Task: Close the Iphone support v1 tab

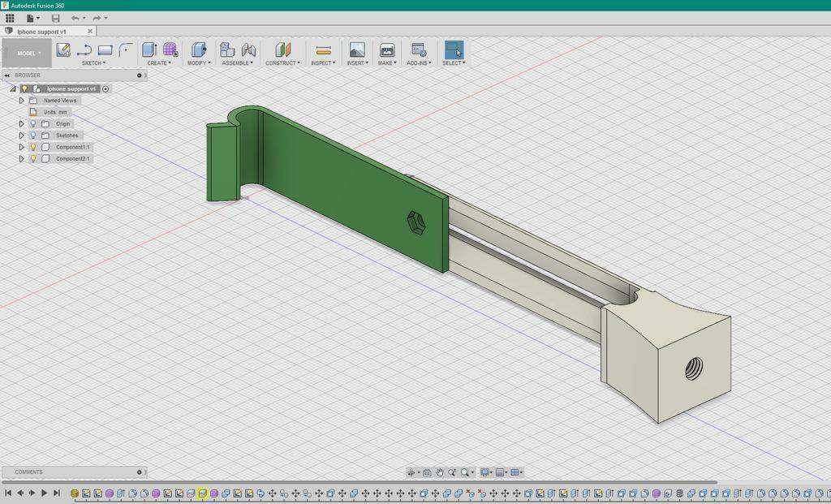Action: click(90, 32)
